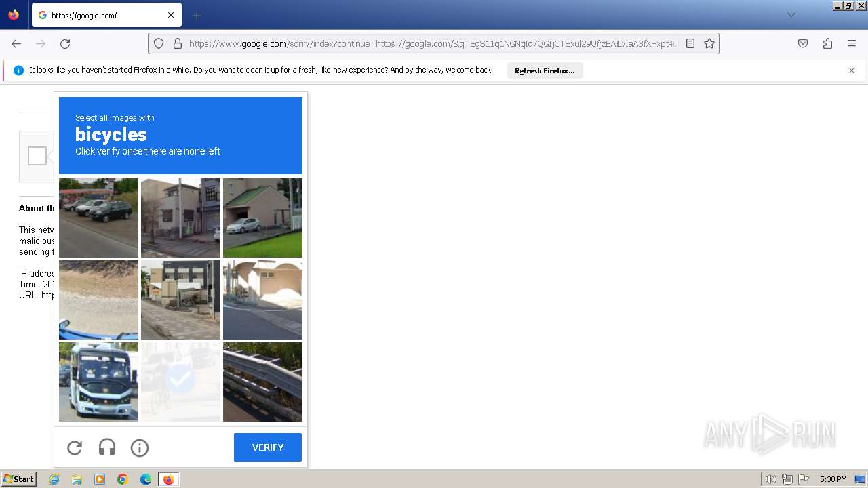Open the Firefox application menu
Screen dimensions: 868x488
coord(852,43)
